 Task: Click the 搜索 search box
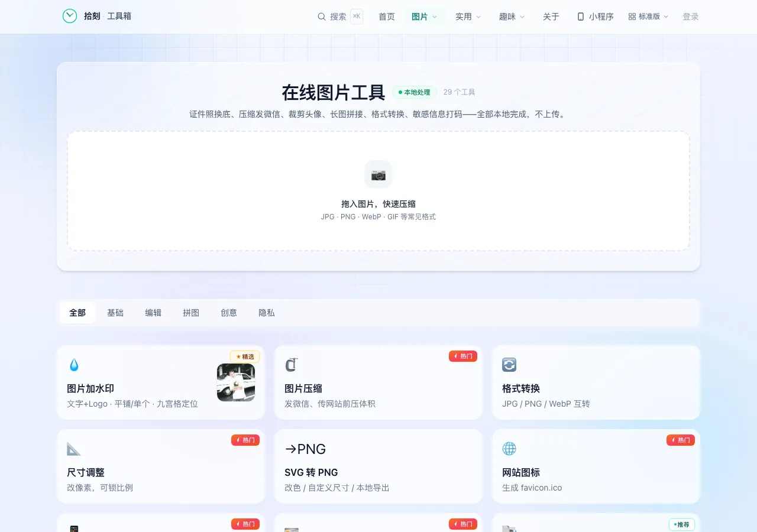[340, 17]
